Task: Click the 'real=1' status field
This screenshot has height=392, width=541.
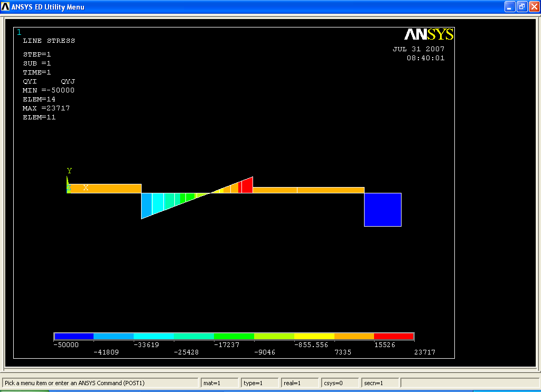Action: (300, 383)
